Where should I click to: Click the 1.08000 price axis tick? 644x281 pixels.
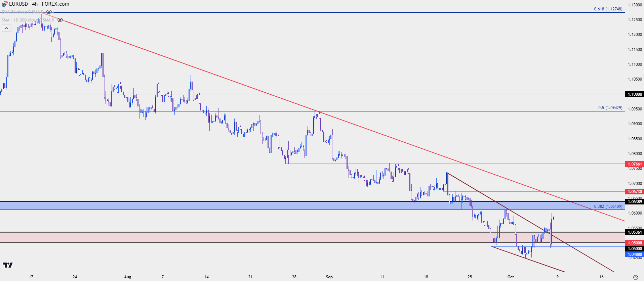click(x=635, y=154)
